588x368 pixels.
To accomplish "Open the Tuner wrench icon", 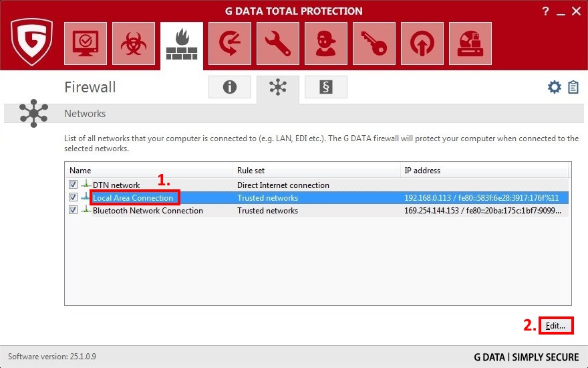I will point(278,43).
